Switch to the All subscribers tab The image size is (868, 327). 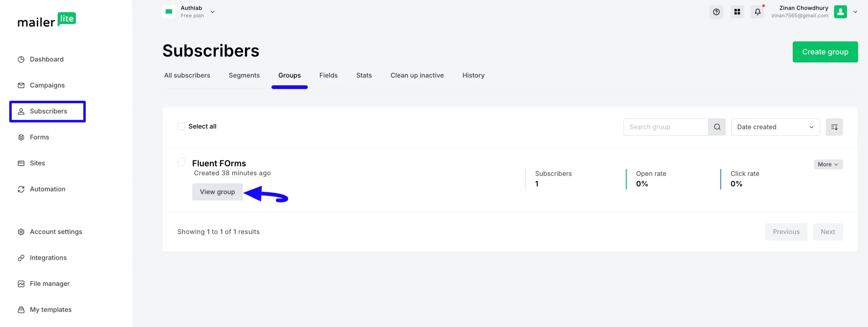[187, 75]
